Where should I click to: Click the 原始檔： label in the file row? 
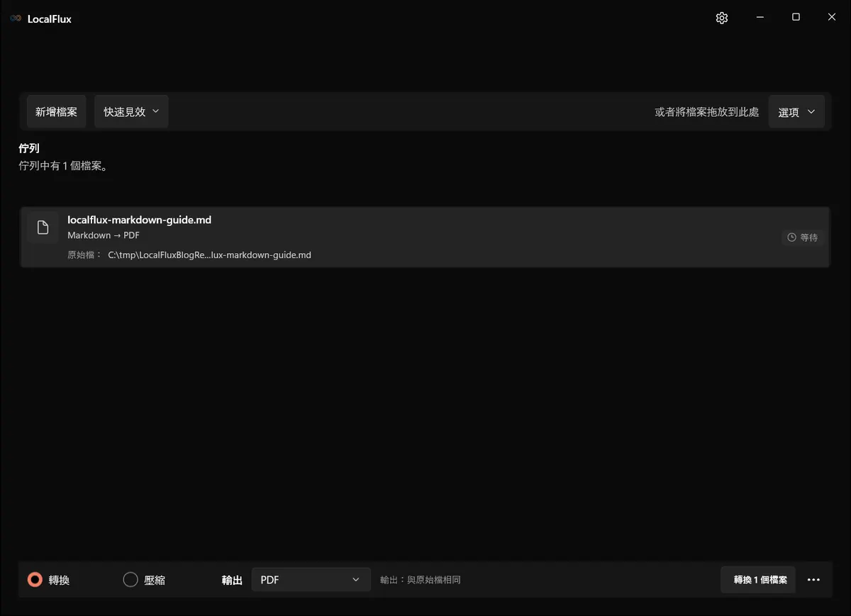85,255
